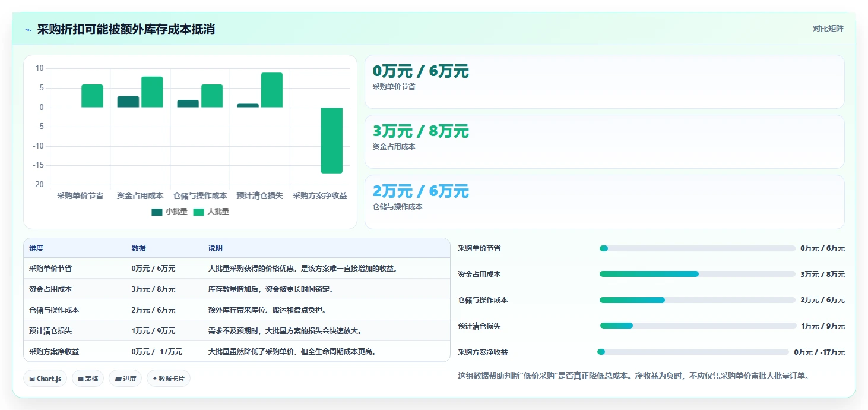Click progress value 0万元 / -17万元

[819, 352]
